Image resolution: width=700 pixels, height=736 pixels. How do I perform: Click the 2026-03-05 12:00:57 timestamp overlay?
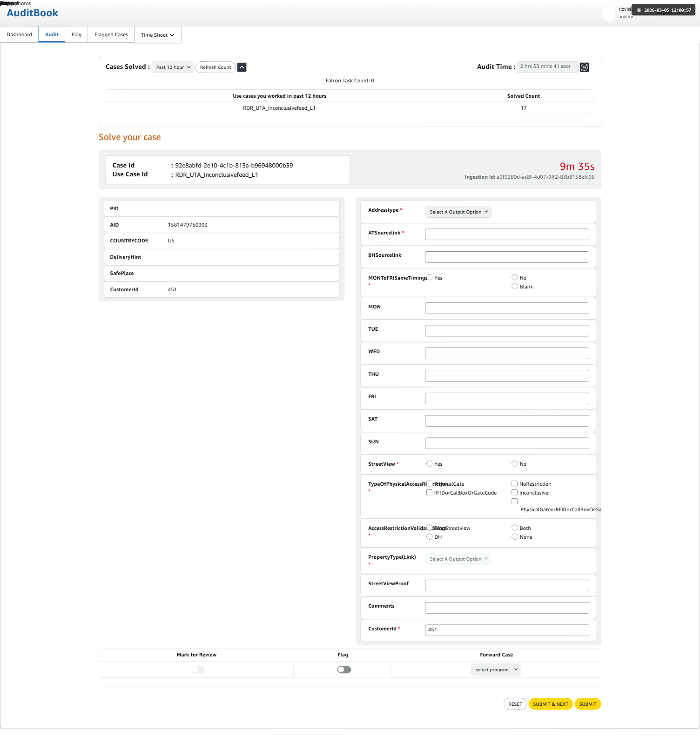pyautogui.click(x=663, y=10)
